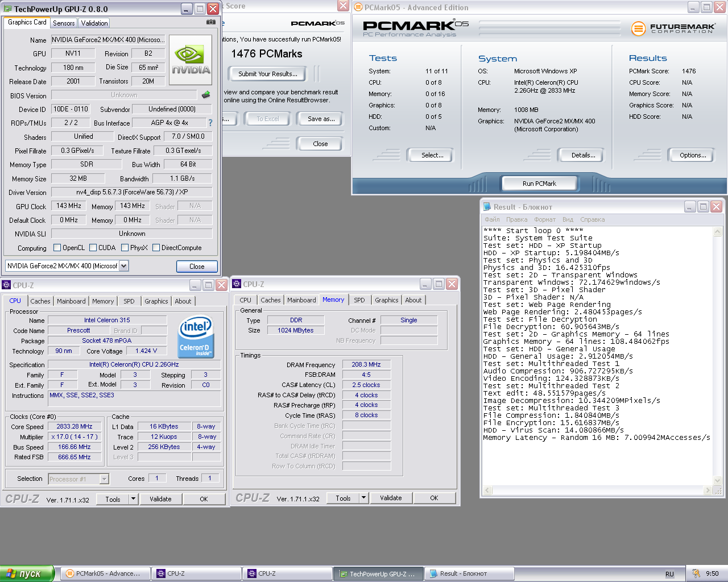Click the PCMark05 Advanced Edition title icon
728x582 pixels.
point(358,7)
